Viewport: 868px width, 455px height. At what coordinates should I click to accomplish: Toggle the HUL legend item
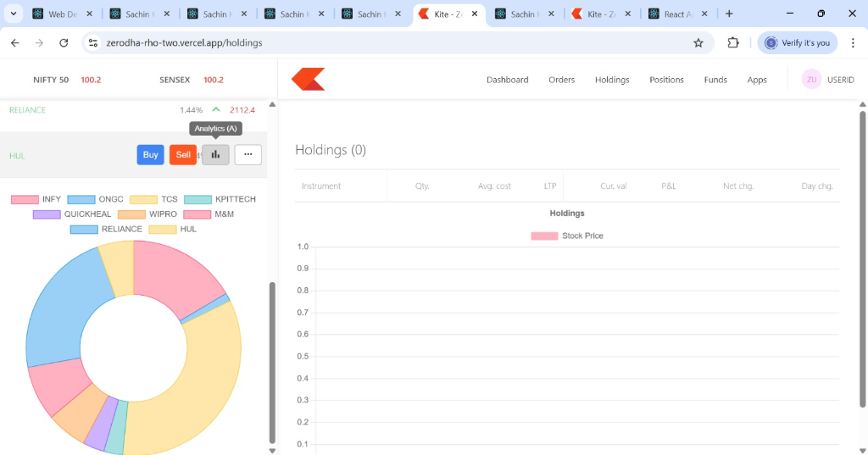point(173,229)
